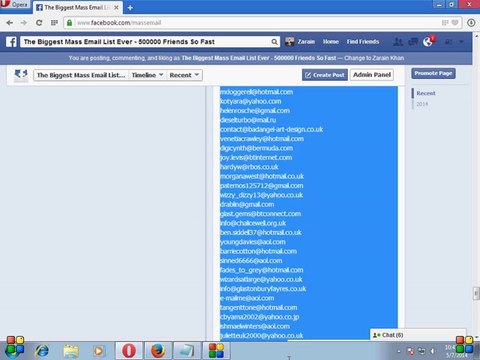480x360 pixels.
Task: Close the Biggest Mass Email tab
Action: coord(116,7)
